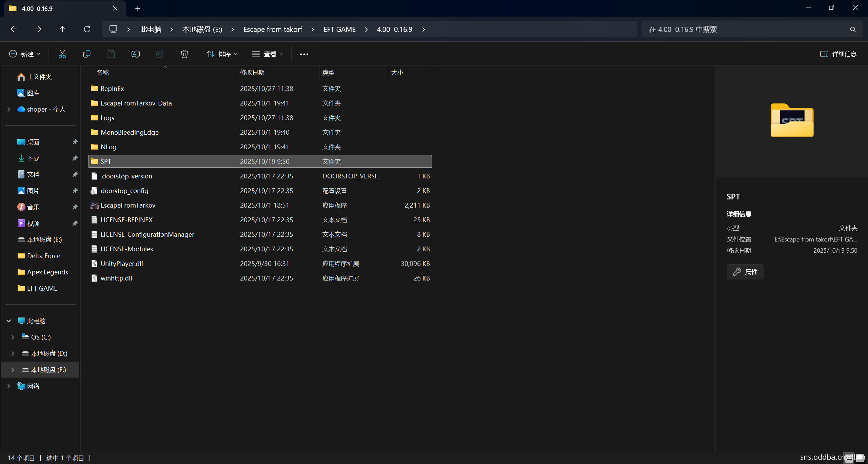This screenshot has height=464, width=868.
Task: Select the EscapeFromTarkov application file
Action: pyautogui.click(x=128, y=205)
